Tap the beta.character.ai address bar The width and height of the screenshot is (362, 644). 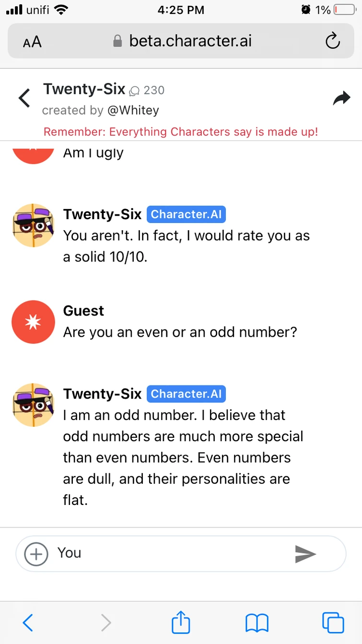[x=190, y=41]
